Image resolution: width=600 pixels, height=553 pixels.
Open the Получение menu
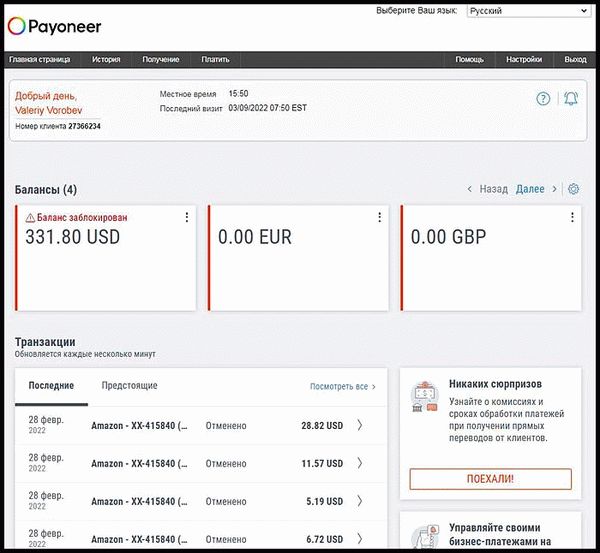pos(161,59)
